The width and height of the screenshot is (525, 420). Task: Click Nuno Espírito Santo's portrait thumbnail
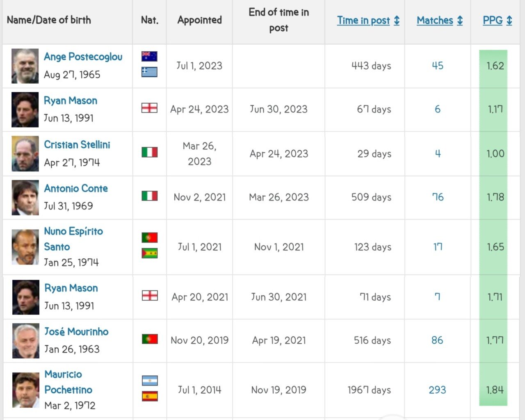25,247
